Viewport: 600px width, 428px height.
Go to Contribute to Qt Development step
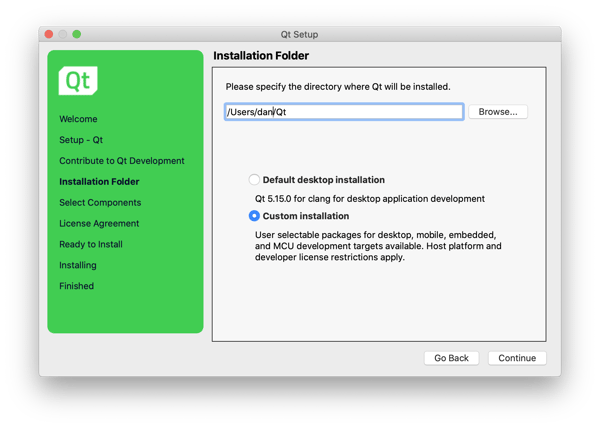(x=121, y=161)
